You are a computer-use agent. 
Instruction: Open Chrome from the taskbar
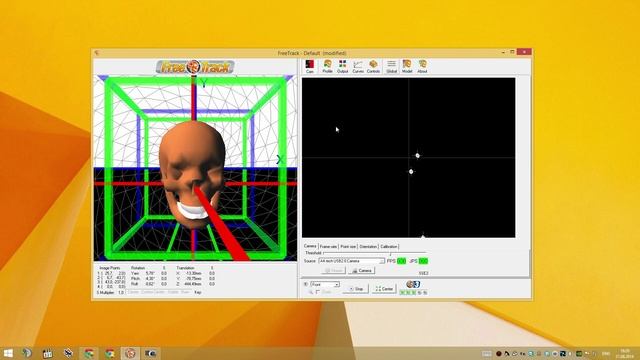click(109, 353)
